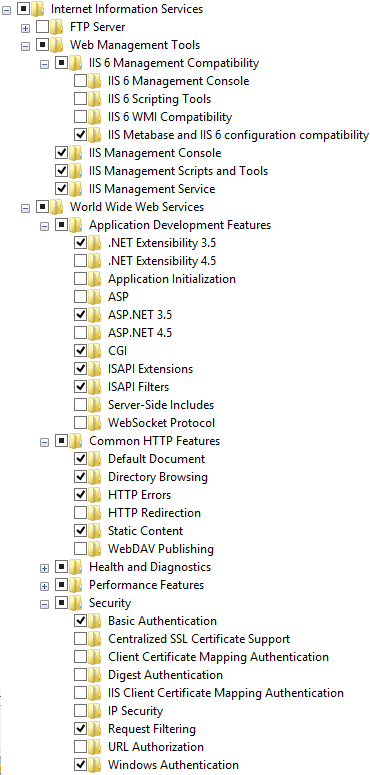Viewport: 370px width, 775px height.
Task: Enable the FTP Server checkbox
Action: [43, 27]
